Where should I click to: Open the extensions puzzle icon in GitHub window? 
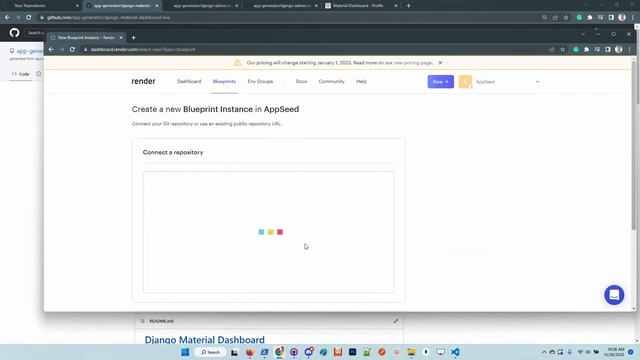590,18
